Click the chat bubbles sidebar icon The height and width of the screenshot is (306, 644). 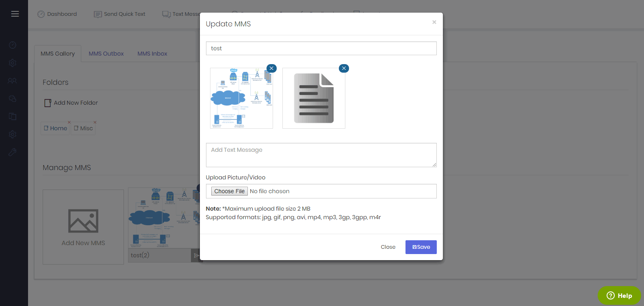click(x=13, y=99)
